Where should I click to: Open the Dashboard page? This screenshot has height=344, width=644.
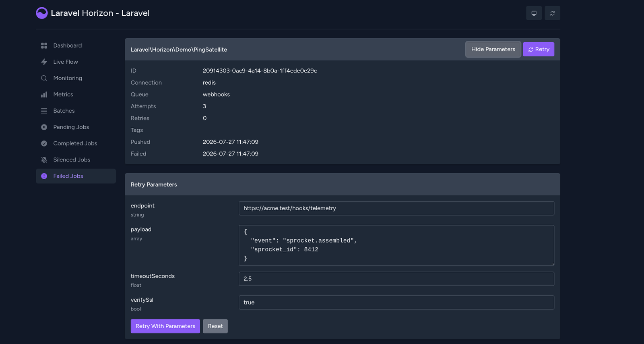tap(76, 46)
